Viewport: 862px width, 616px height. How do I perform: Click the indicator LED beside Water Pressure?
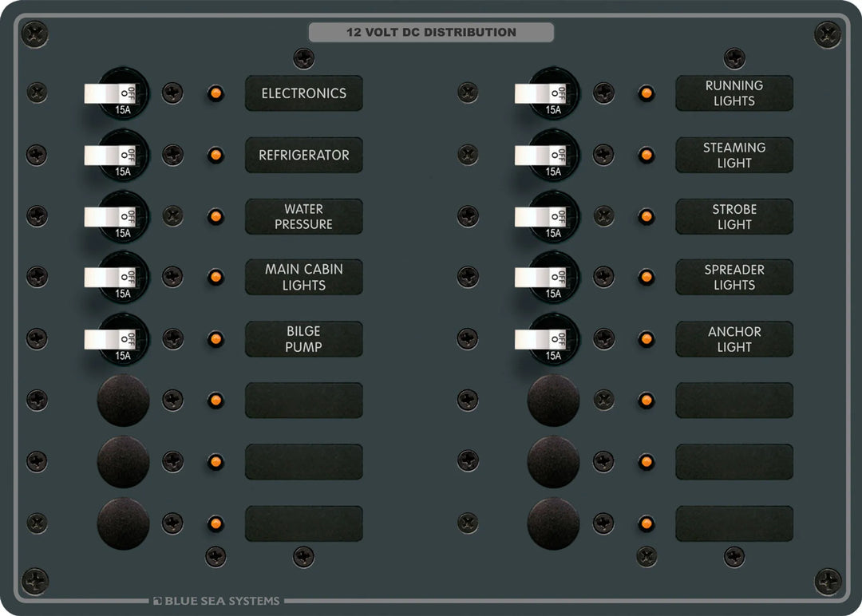[215, 216]
